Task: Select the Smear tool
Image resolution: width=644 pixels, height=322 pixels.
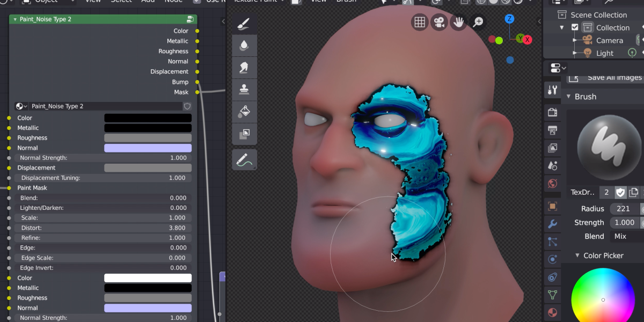Action: (244, 68)
